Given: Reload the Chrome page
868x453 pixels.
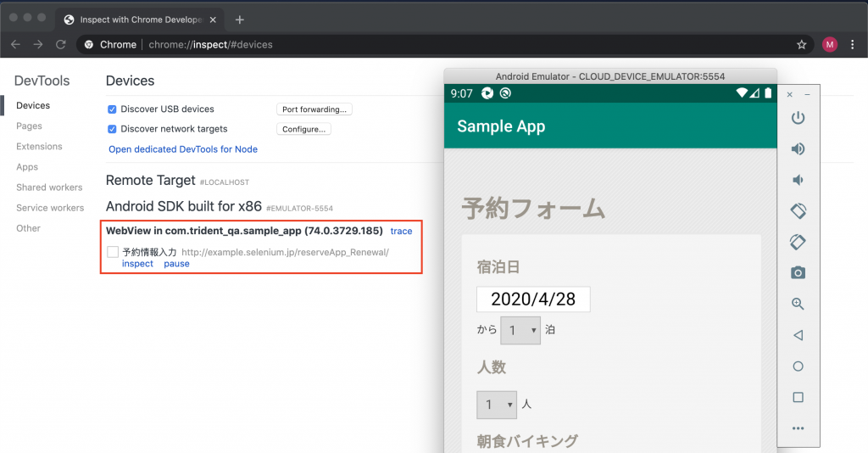Looking at the screenshot, I should point(60,44).
